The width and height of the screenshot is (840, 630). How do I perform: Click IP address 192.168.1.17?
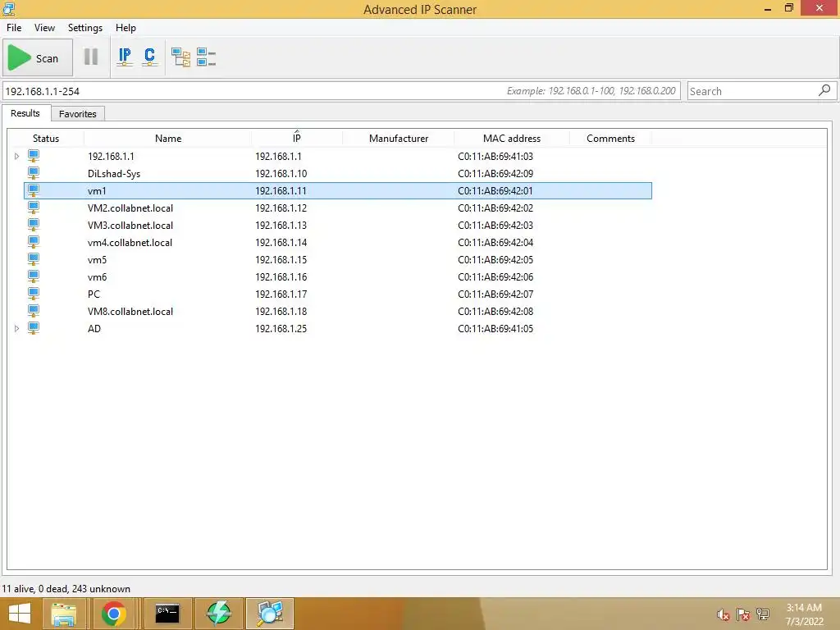coord(281,294)
